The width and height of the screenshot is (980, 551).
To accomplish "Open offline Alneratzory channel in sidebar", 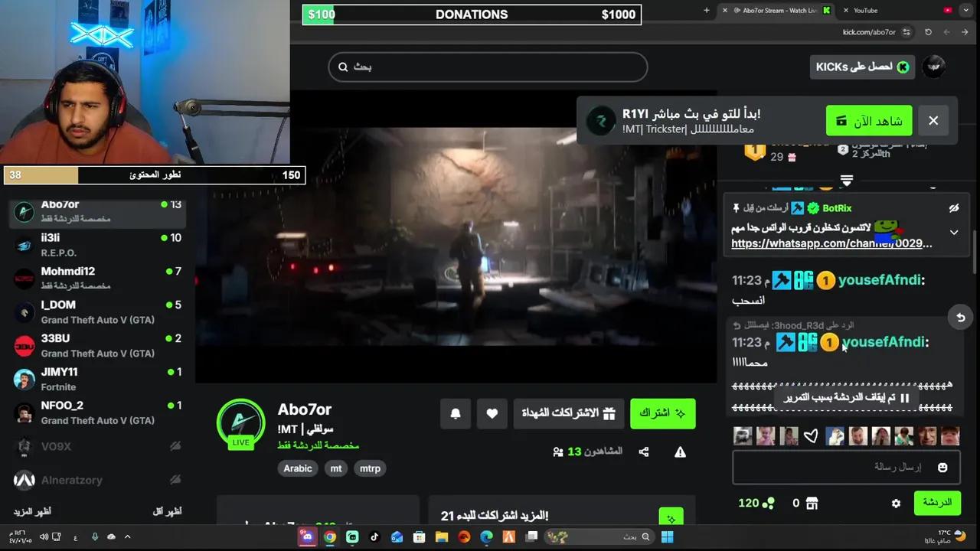I will click(97, 480).
